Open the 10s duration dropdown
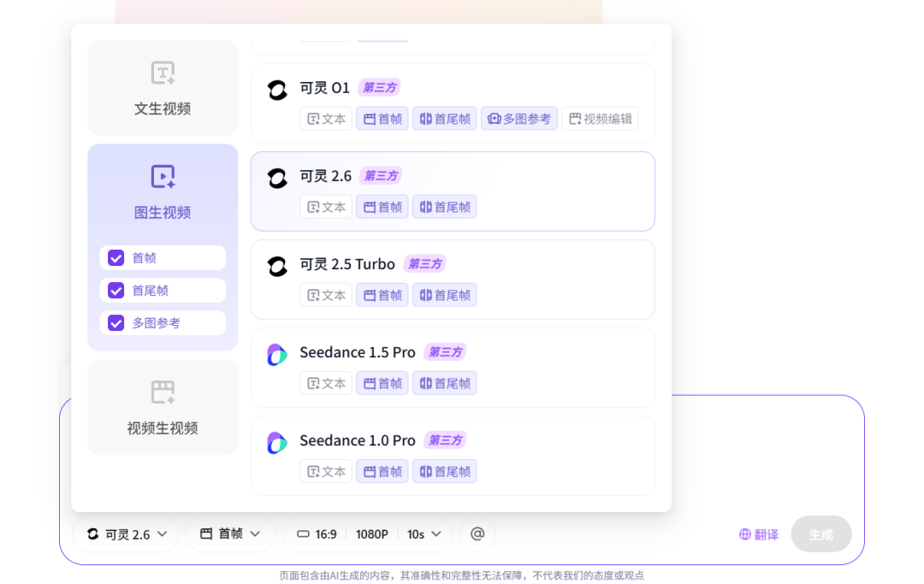 [424, 534]
